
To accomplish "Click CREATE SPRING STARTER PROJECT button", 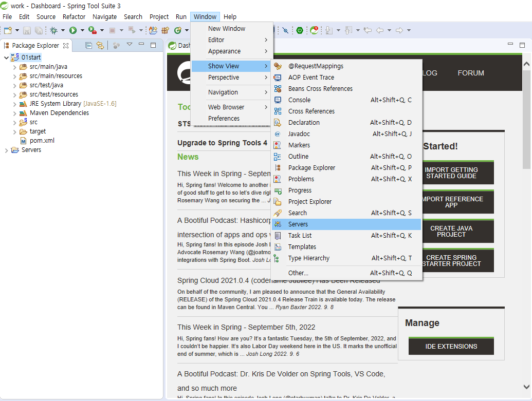I will coord(458,261).
